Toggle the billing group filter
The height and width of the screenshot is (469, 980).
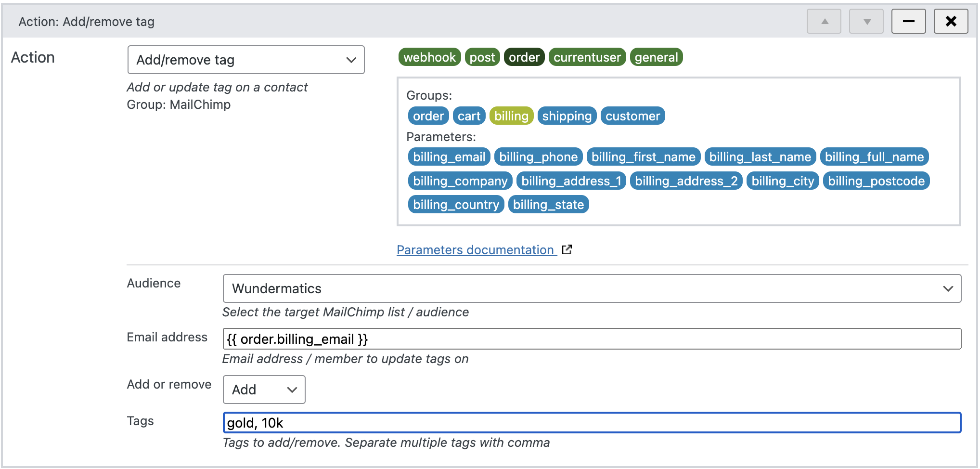coord(511,116)
